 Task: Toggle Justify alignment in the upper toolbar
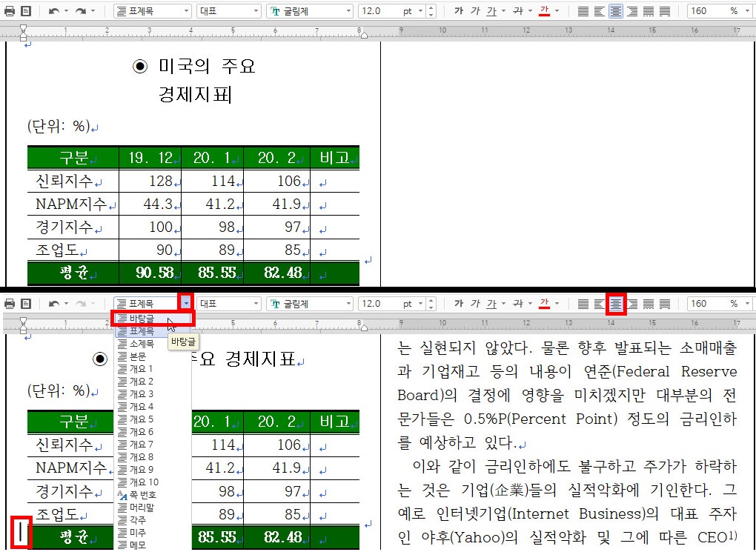click(x=583, y=10)
